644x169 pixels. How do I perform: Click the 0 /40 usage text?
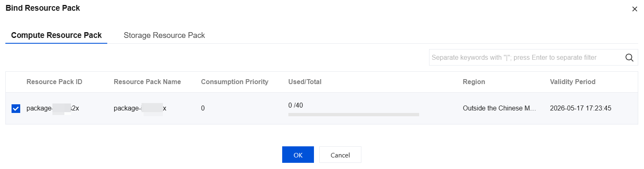coord(295,105)
